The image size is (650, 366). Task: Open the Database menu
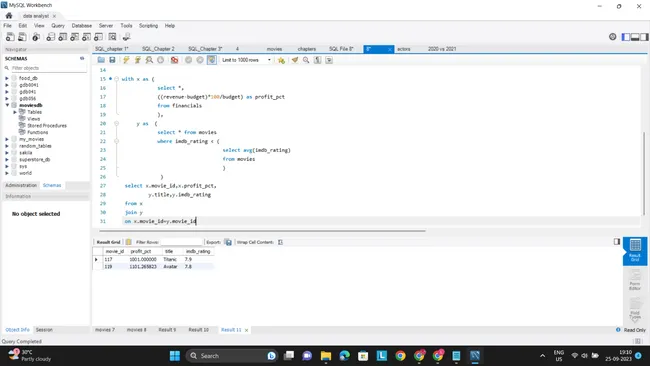82,26
